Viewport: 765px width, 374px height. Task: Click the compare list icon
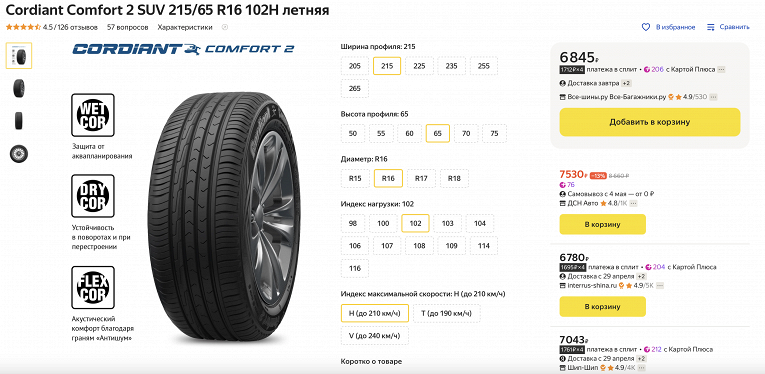[x=711, y=27]
